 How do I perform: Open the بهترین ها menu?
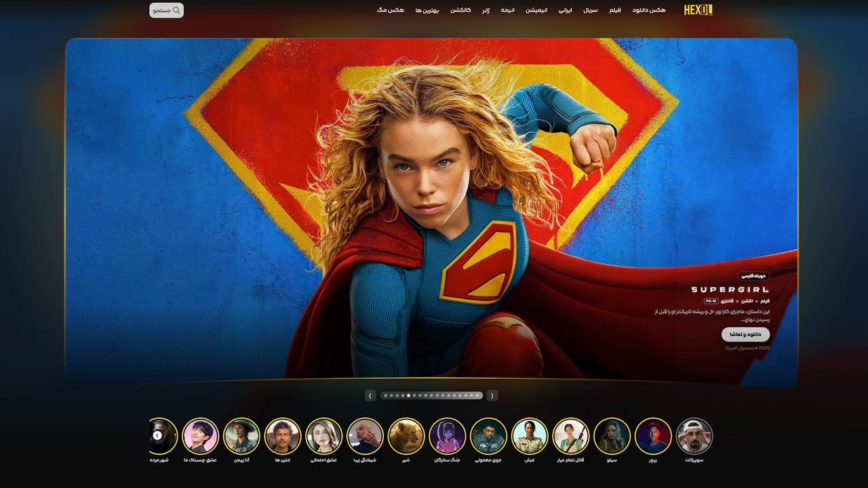click(427, 10)
